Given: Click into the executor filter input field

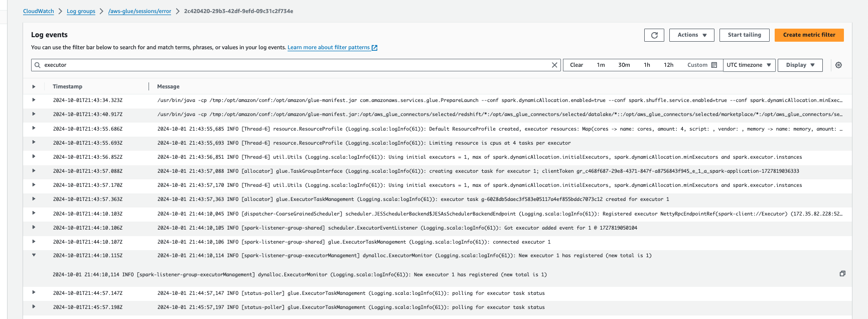Looking at the screenshot, I should pyautogui.click(x=296, y=65).
